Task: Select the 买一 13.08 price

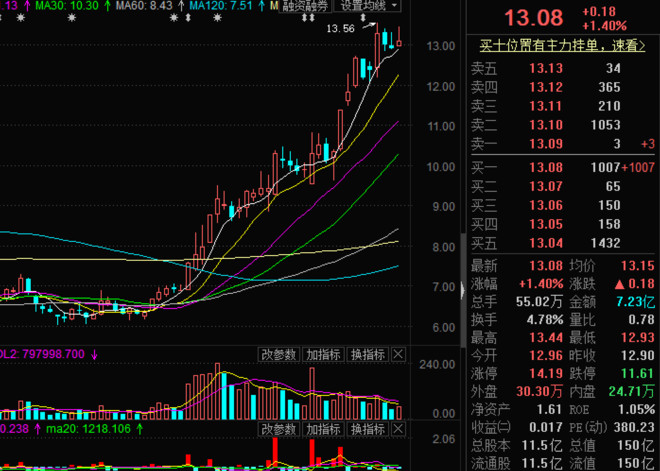Action: (x=546, y=168)
